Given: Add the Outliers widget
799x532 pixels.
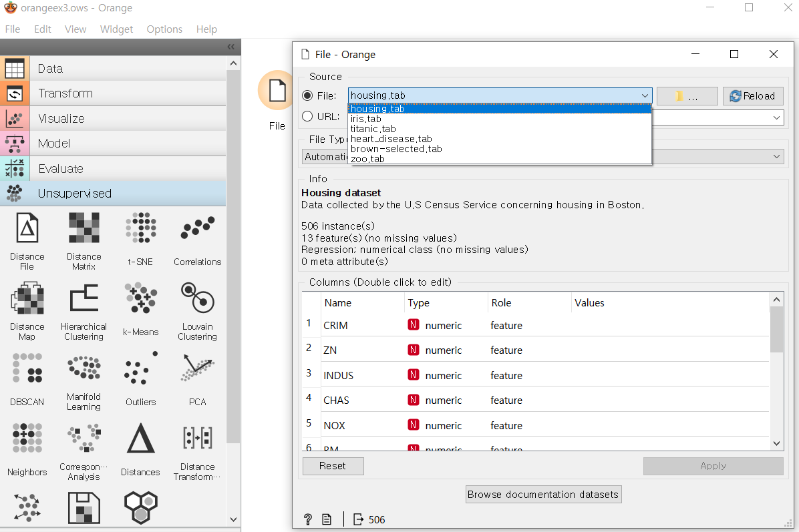Looking at the screenshot, I should point(141,379).
